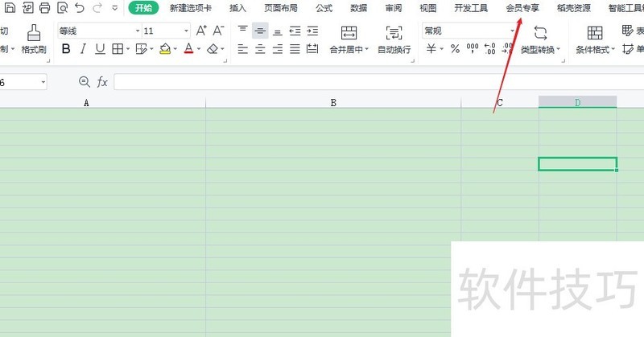Open the font size 11 dropdown

pyautogui.click(x=186, y=31)
